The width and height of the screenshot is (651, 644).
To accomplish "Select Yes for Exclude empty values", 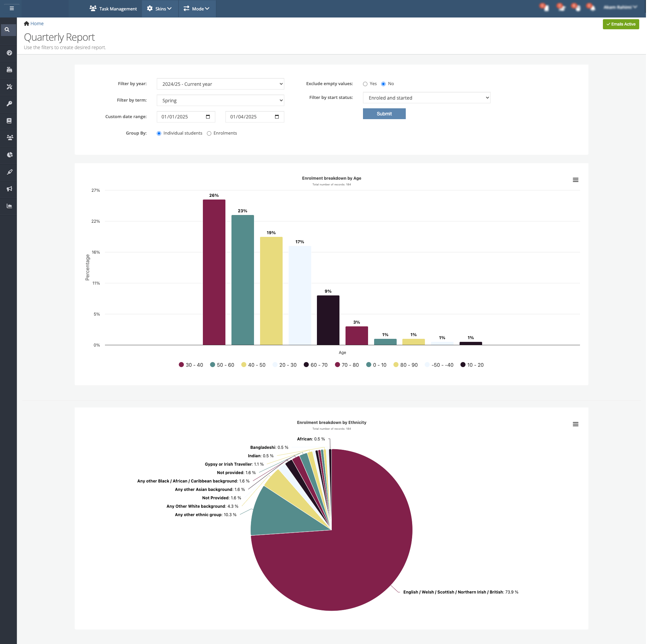I will click(x=365, y=84).
